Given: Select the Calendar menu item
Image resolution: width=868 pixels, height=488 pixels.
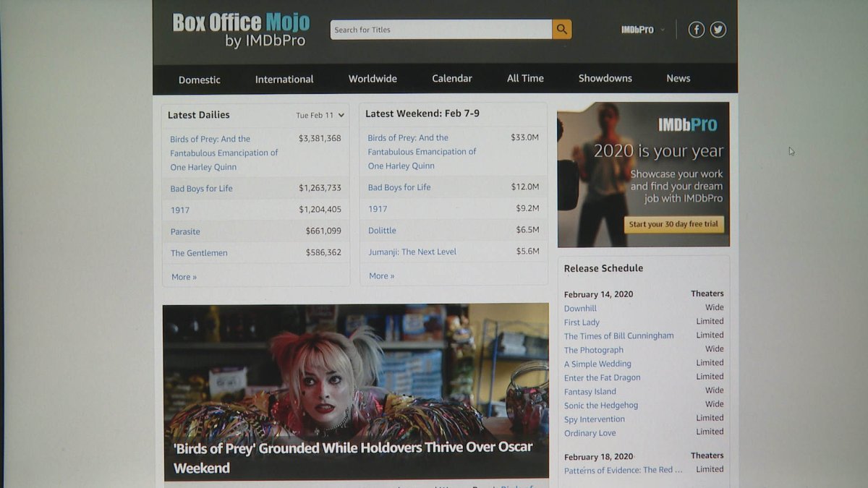Looking at the screenshot, I should pyautogui.click(x=452, y=78).
